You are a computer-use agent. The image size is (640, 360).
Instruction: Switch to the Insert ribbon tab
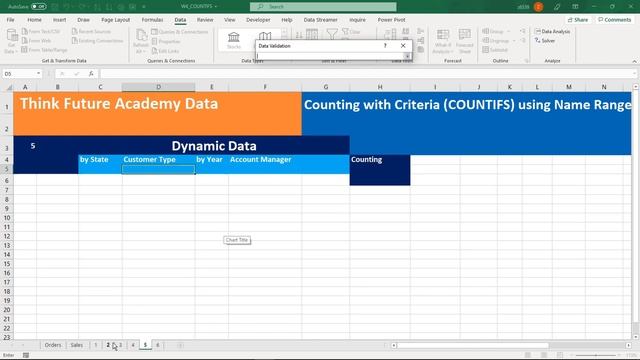[x=60, y=20]
